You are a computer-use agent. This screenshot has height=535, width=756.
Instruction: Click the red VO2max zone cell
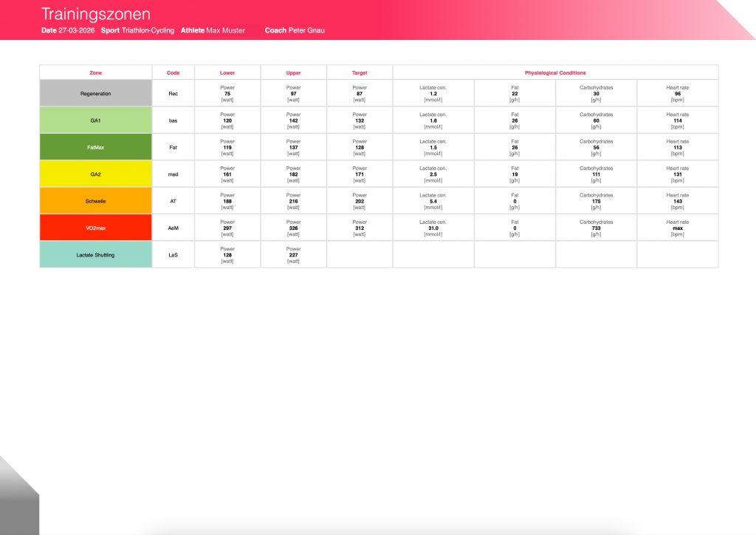pyautogui.click(x=95, y=228)
